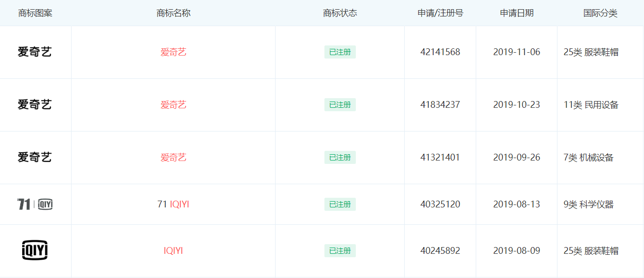Click the 11类 民用设备 classification

click(x=591, y=105)
